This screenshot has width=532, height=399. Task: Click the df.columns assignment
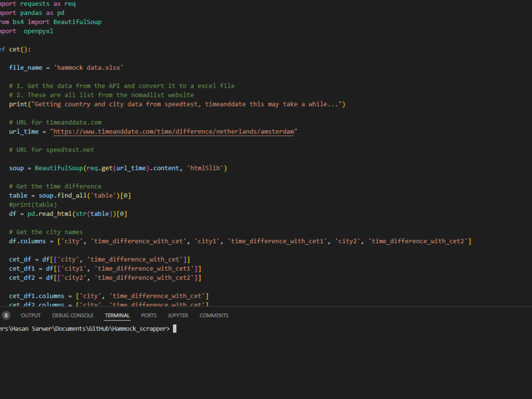click(x=240, y=241)
